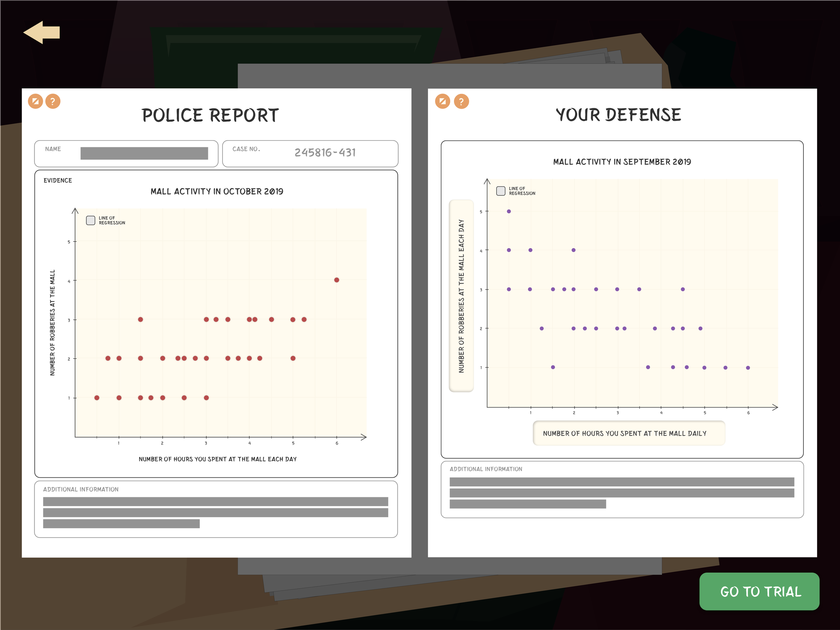Click a red dot on the October scatter plot
840x630 pixels.
(140, 319)
